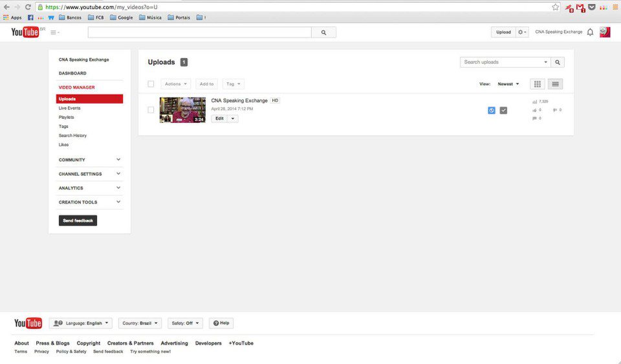Go back with the browser back arrow
Screen dimensions: 621x364
[6, 7]
